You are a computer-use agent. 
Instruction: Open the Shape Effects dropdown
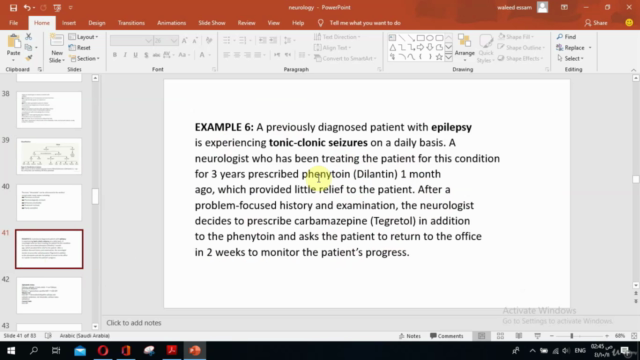[x=521, y=58]
